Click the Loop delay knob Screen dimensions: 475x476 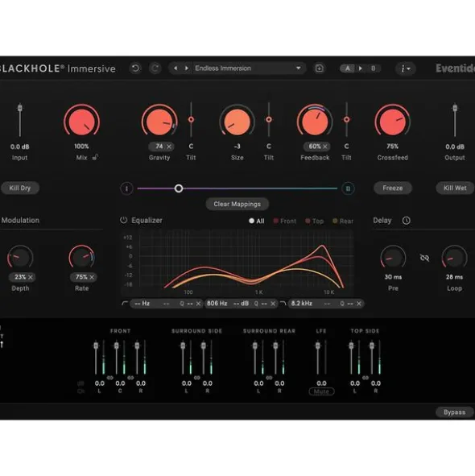[x=454, y=258]
